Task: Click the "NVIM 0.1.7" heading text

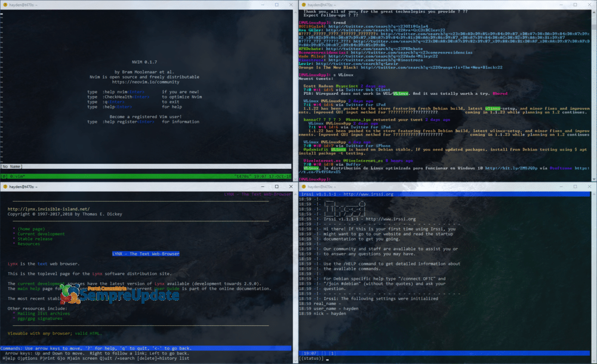Action: tap(144, 61)
